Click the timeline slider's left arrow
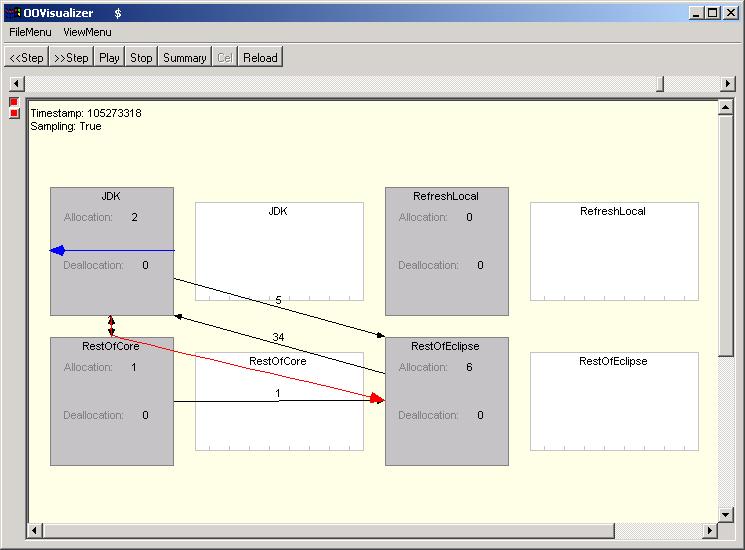This screenshot has width=745, height=550. pos(17,84)
